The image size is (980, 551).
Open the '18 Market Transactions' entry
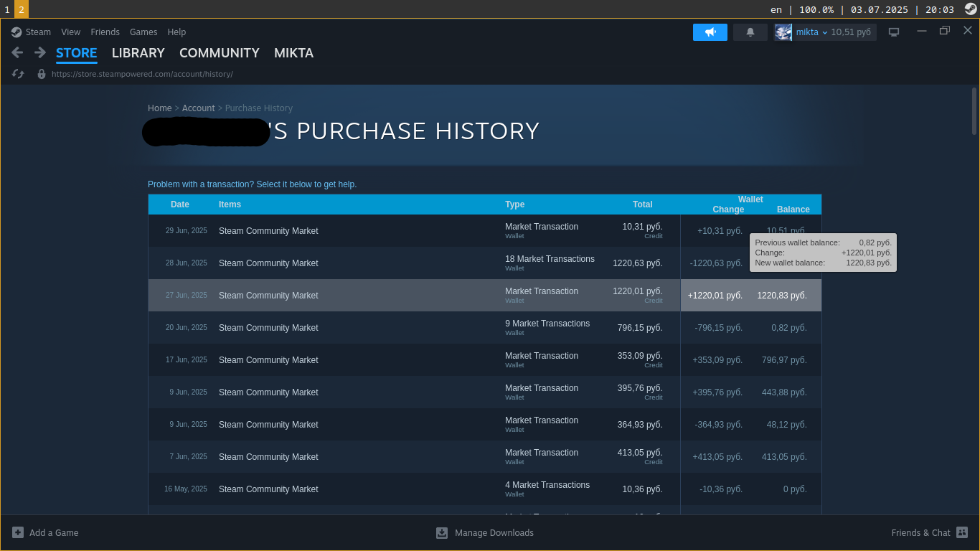pyautogui.click(x=550, y=259)
